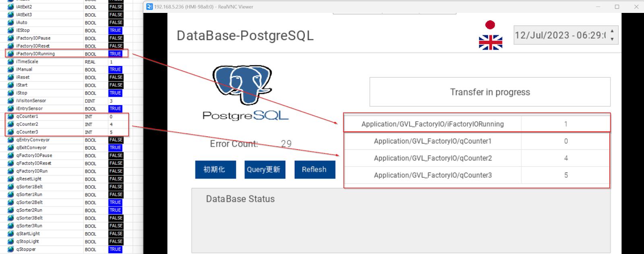The width and height of the screenshot is (644, 254).
Task: Click the iAuto variable icon
Action: 11,23
